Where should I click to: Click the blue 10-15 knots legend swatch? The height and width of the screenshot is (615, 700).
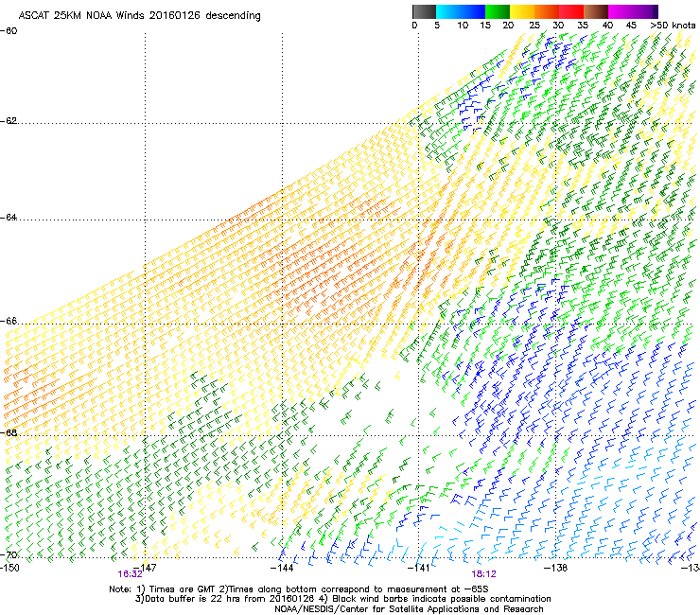(473, 11)
